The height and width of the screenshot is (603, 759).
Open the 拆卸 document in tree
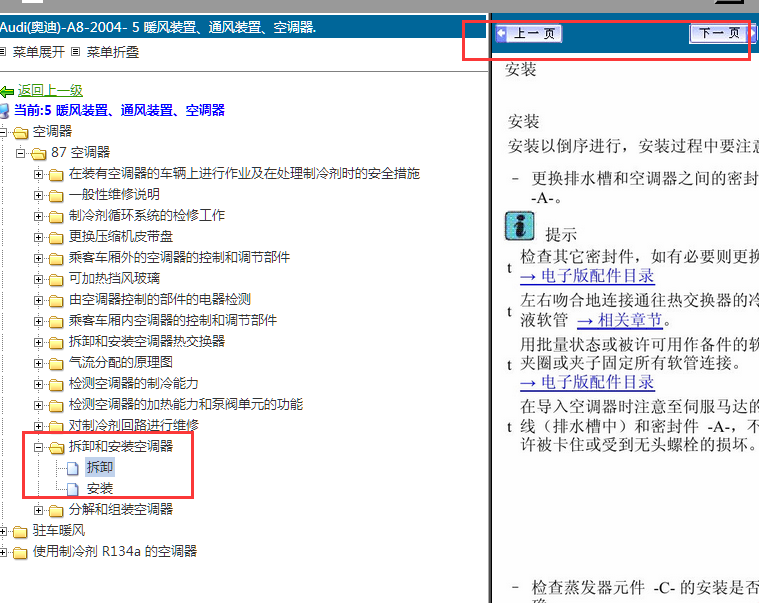[x=100, y=467]
